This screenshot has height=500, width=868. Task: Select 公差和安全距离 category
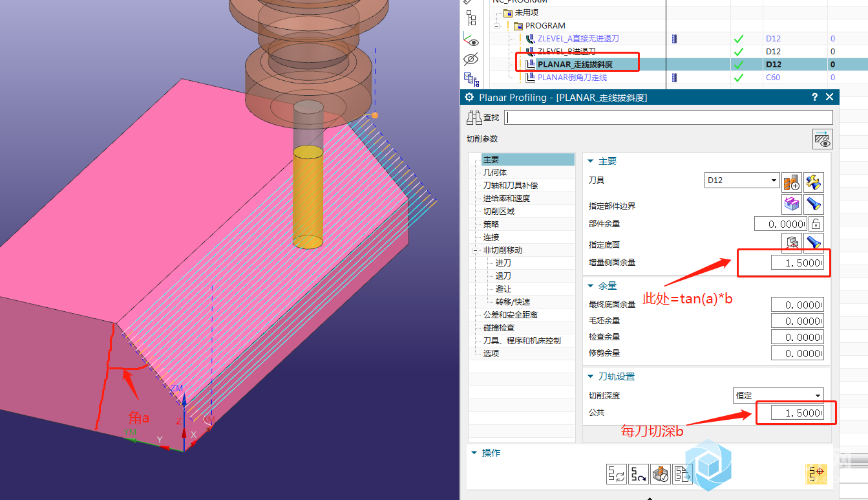pos(511,315)
